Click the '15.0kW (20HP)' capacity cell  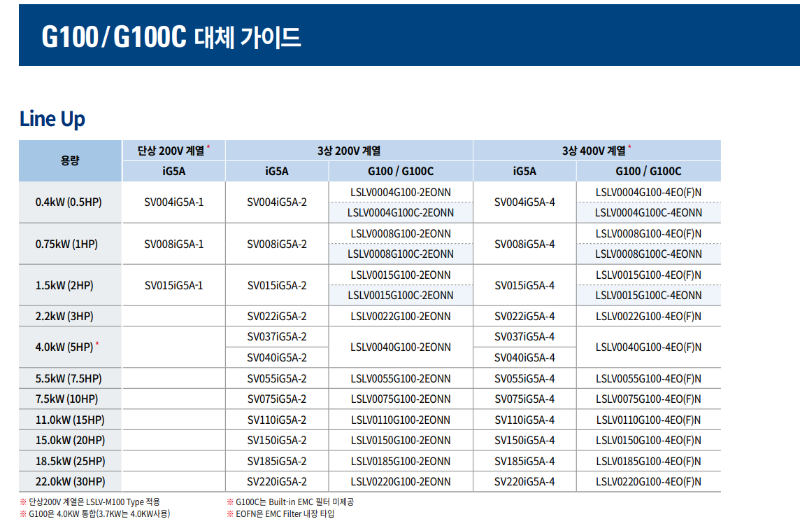point(70,440)
